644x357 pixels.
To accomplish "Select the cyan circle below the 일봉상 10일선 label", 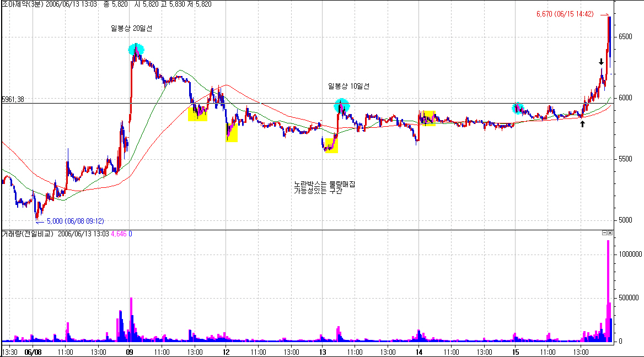I will [x=341, y=105].
